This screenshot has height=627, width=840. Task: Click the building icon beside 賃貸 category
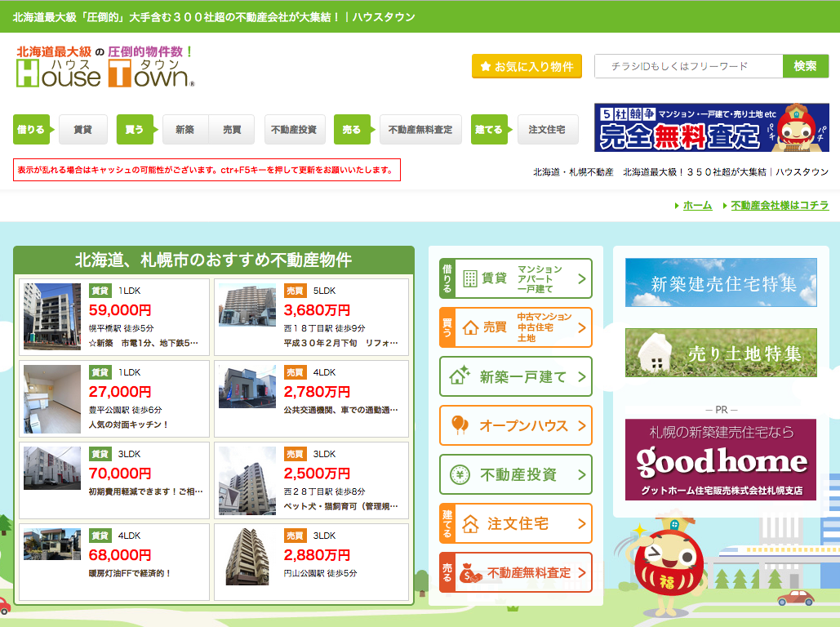pyautogui.click(x=470, y=278)
